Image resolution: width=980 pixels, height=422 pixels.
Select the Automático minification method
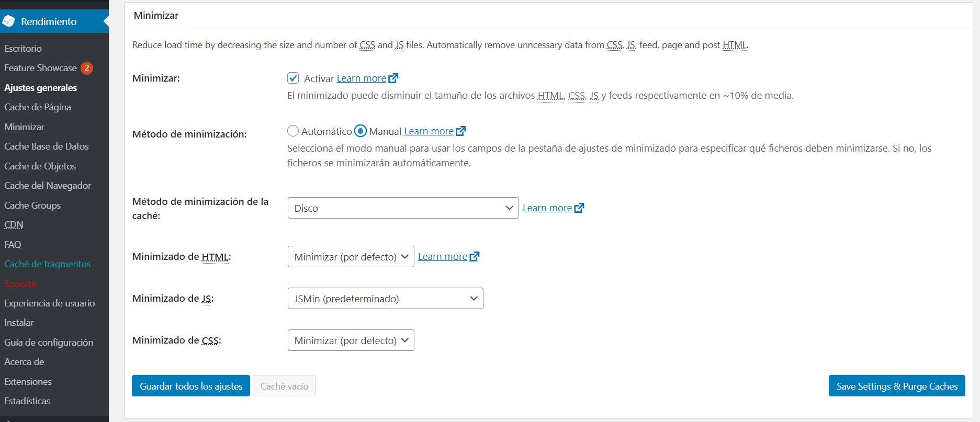tap(293, 131)
